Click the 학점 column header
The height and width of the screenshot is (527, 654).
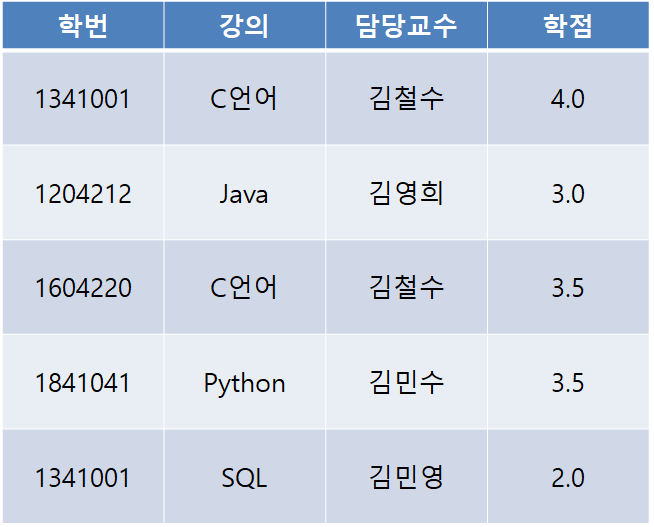[x=568, y=25]
